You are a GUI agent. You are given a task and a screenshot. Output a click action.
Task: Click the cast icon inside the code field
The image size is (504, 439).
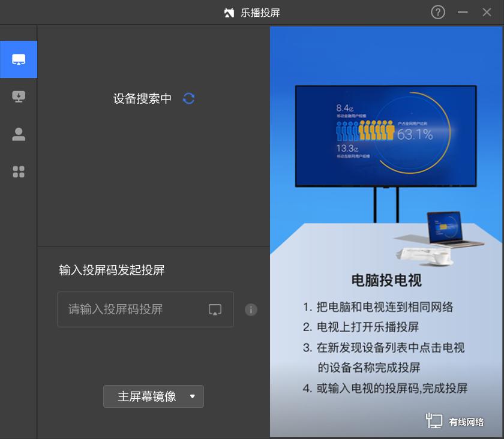[x=215, y=310]
